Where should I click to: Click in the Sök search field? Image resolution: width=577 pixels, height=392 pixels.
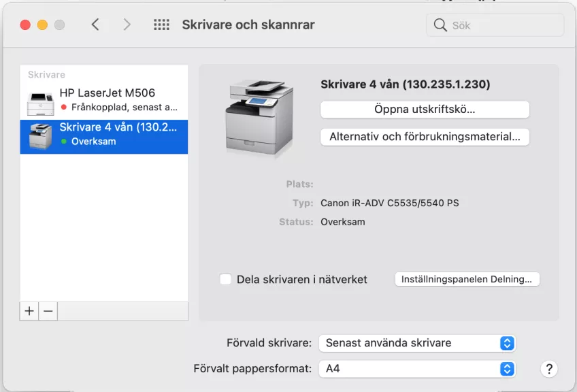(x=504, y=26)
